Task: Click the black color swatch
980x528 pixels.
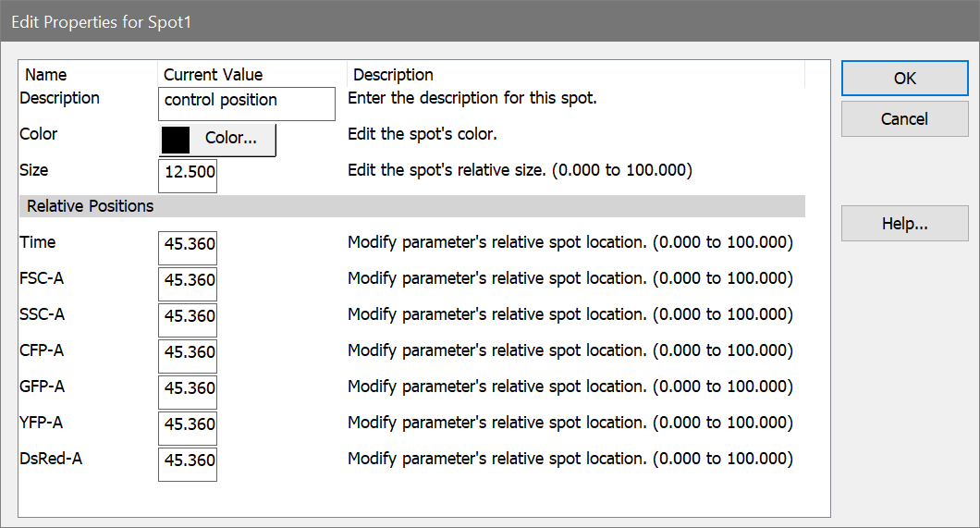Action: point(176,139)
